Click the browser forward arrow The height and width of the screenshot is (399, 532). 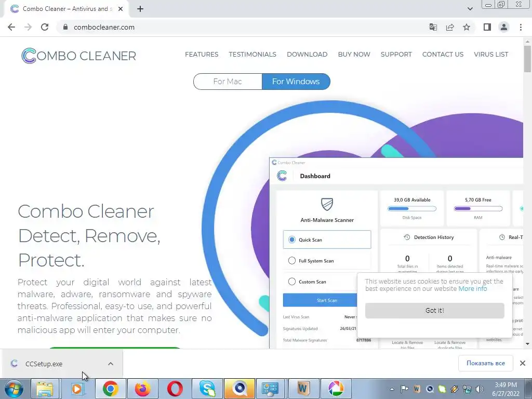[x=28, y=27]
